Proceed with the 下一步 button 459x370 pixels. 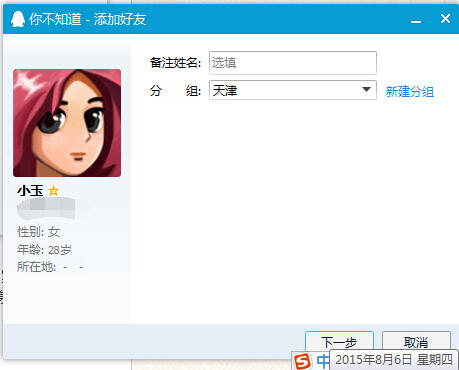[339, 342]
